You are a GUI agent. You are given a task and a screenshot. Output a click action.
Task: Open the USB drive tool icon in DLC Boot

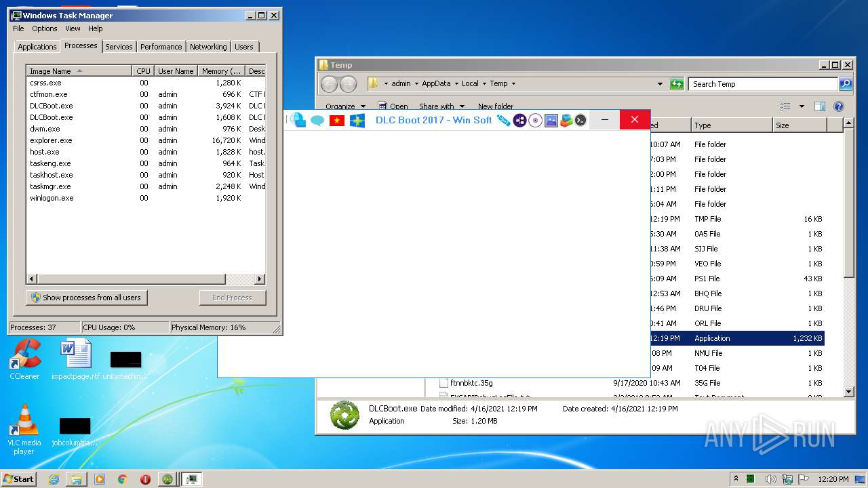coord(503,120)
